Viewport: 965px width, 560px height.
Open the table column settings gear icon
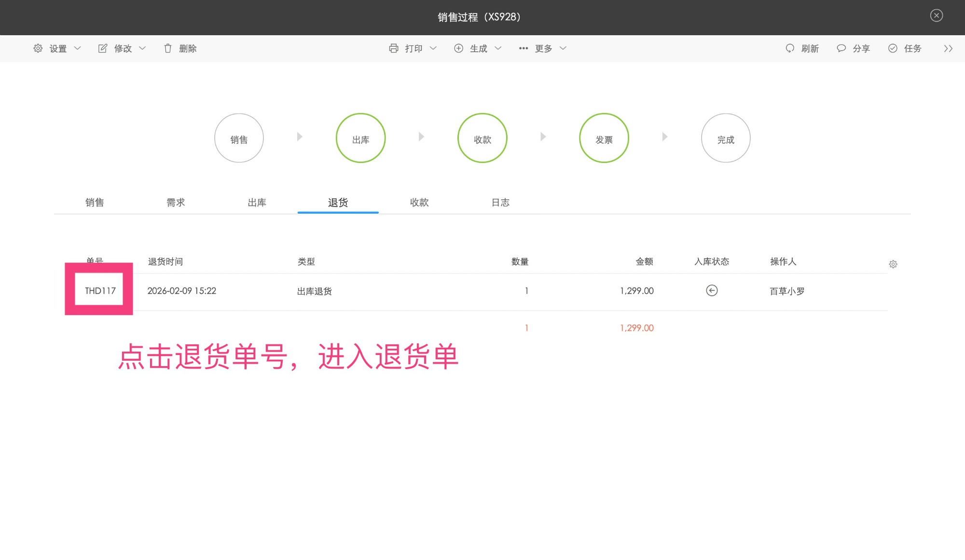click(x=894, y=264)
